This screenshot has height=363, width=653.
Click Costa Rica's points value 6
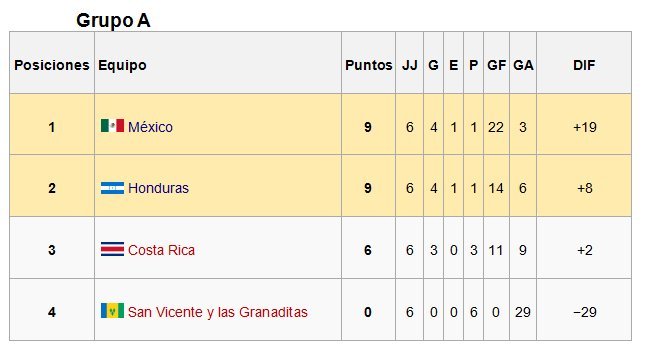pyautogui.click(x=368, y=250)
